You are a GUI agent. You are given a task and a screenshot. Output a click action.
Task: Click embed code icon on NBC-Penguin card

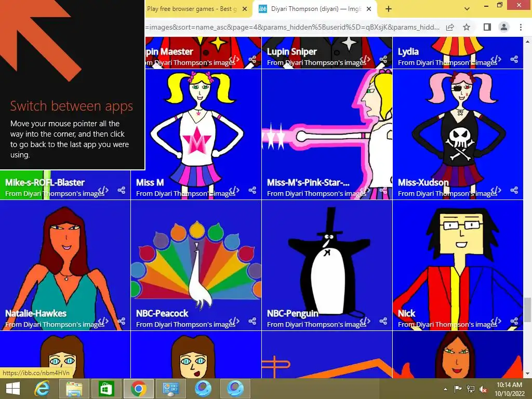coord(365,321)
